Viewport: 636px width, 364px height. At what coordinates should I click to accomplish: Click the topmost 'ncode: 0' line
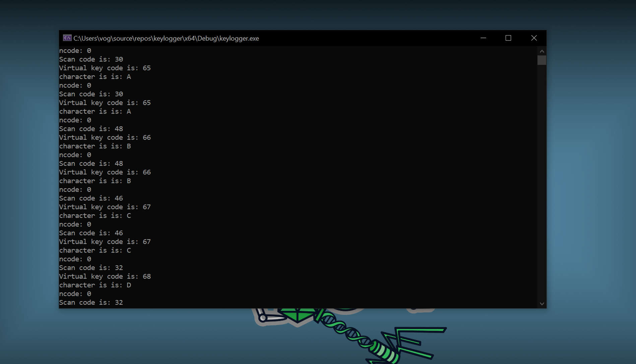pos(75,51)
